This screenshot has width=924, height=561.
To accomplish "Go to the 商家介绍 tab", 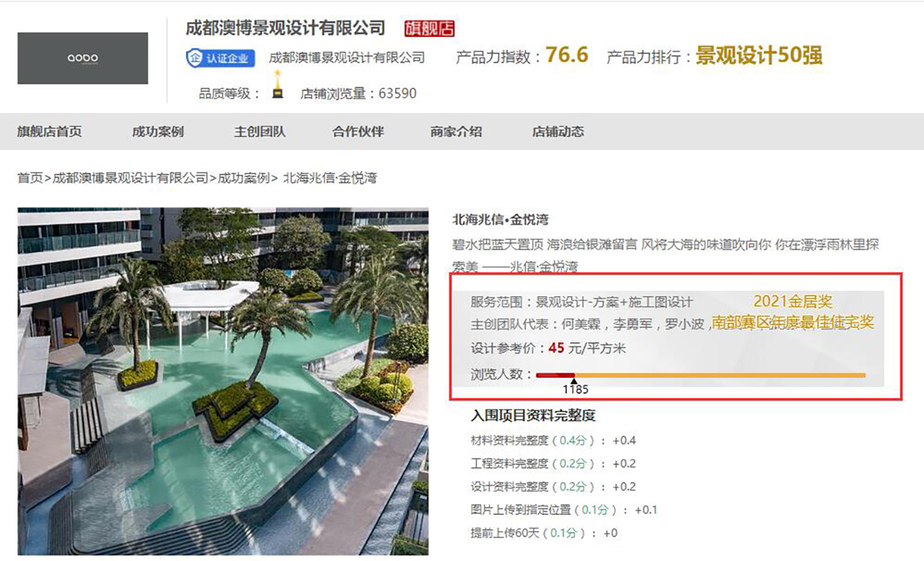I will (x=456, y=132).
